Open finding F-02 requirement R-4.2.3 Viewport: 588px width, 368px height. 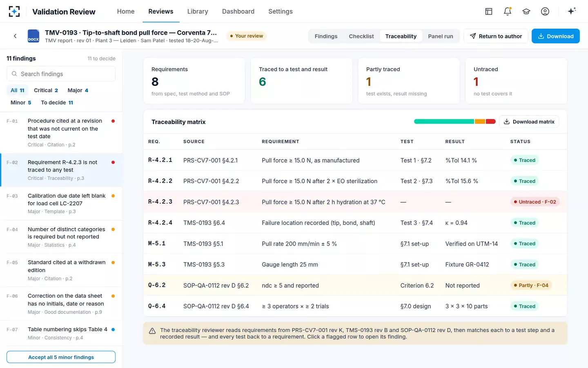(x=61, y=170)
